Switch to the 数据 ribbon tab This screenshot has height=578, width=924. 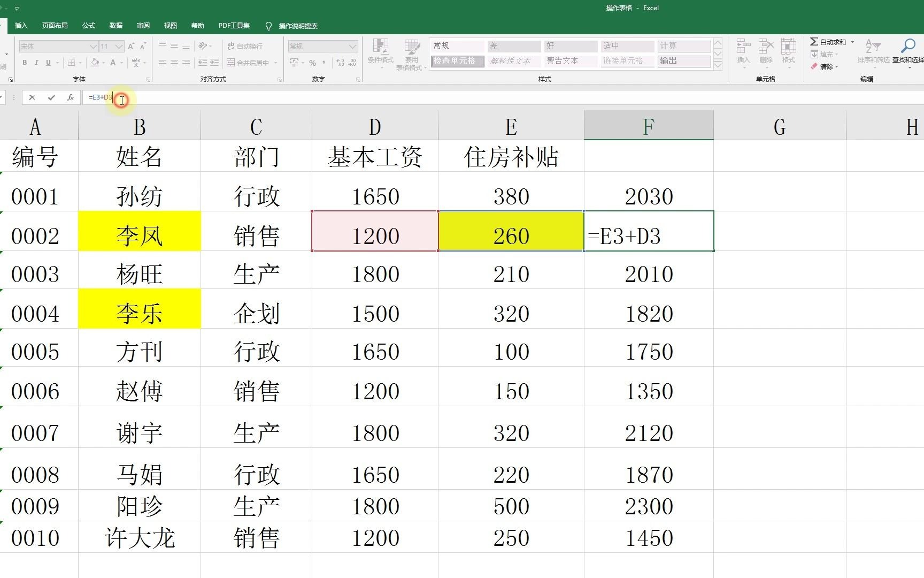tap(115, 25)
